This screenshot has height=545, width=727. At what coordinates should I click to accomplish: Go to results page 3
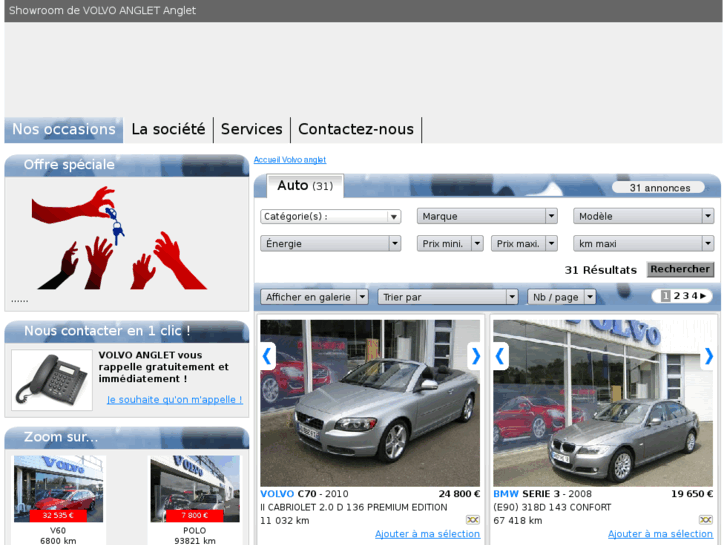(x=686, y=296)
